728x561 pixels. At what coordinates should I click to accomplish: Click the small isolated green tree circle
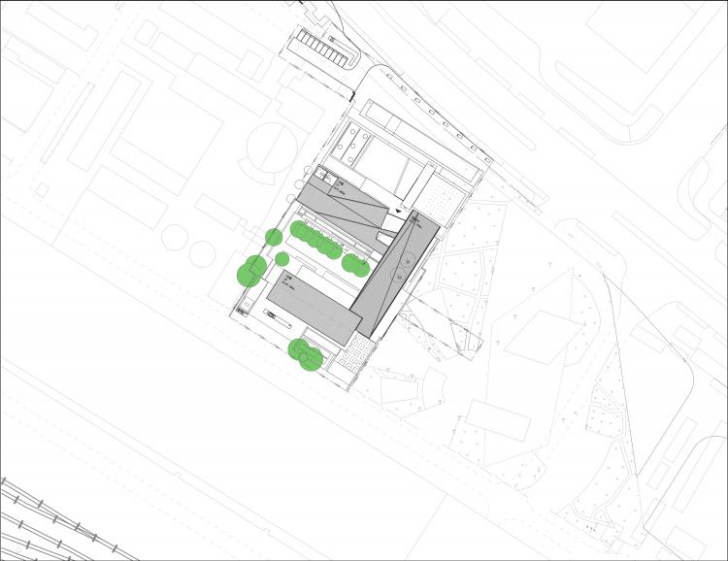pyautogui.click(x=281, y=258)
